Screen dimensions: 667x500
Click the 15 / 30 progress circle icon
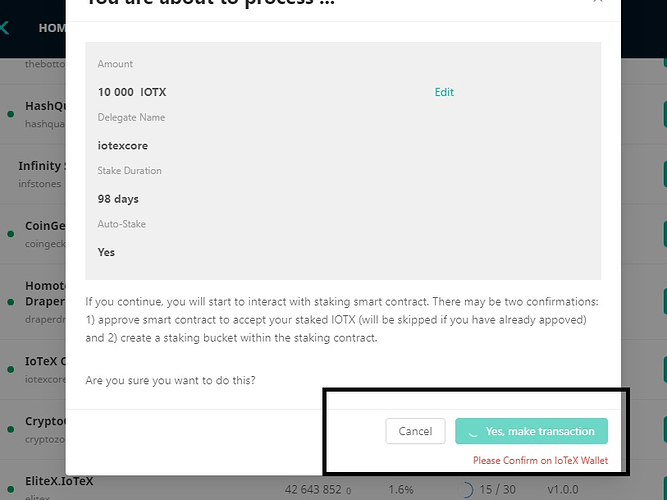coord(468,490)
